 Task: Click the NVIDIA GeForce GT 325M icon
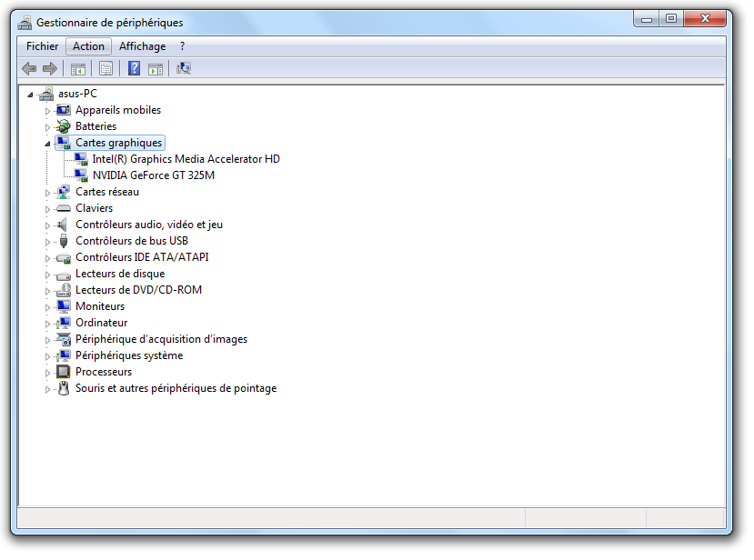coord(81,175)
